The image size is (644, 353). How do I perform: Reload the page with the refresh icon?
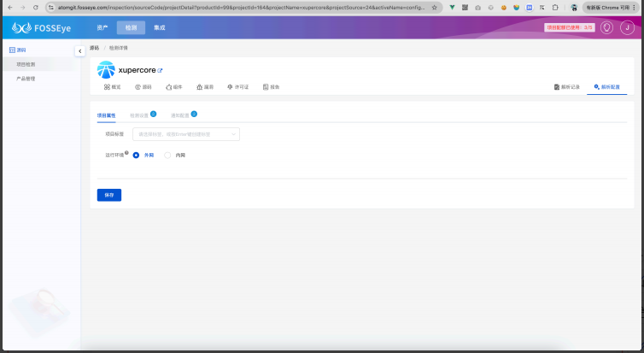36,8
